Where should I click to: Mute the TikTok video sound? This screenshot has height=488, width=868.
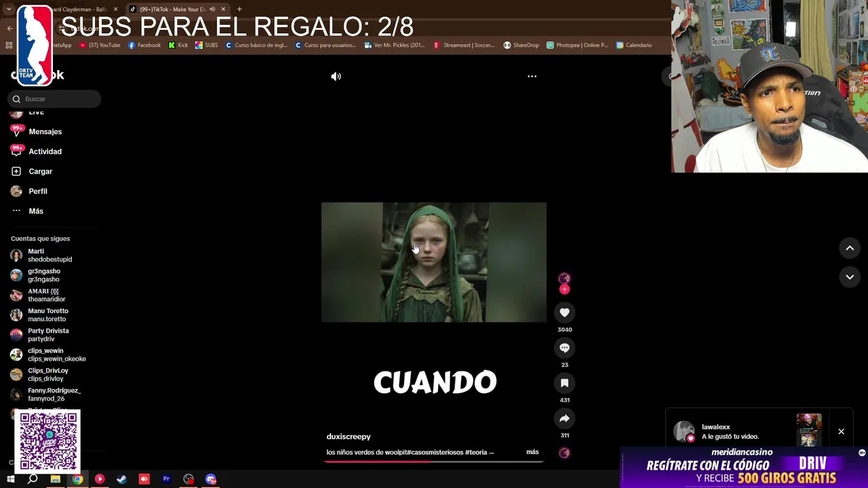click(336, 77)
